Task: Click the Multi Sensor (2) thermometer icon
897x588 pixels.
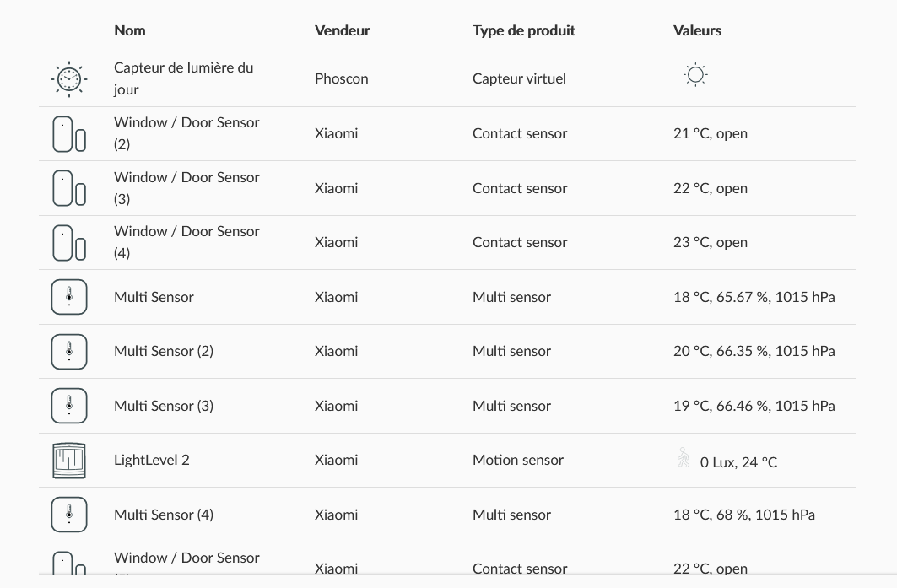Action: pyautogui.click(x=69, y=351)
